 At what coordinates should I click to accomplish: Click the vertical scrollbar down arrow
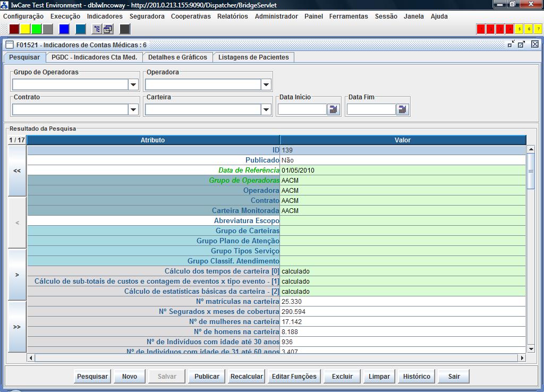coord(530,348)
